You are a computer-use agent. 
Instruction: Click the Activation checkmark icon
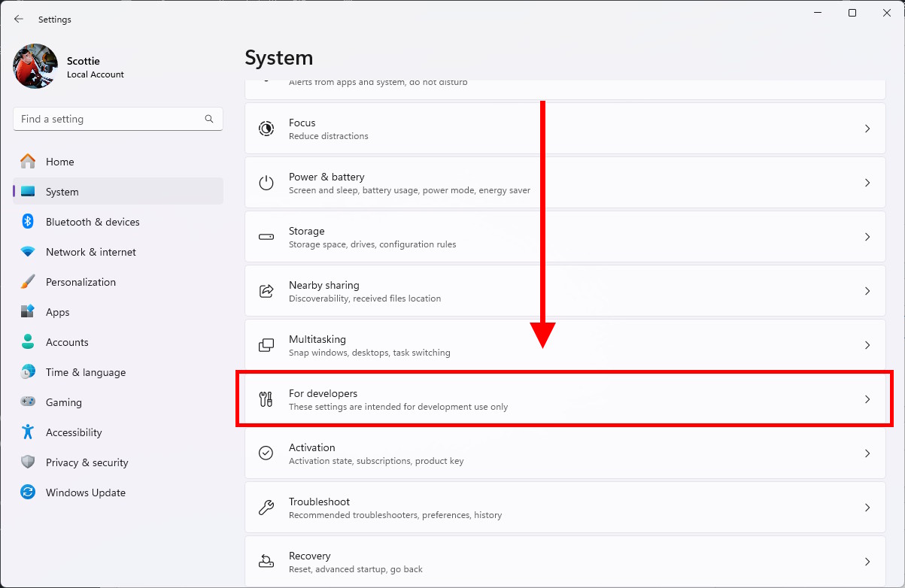266,453
